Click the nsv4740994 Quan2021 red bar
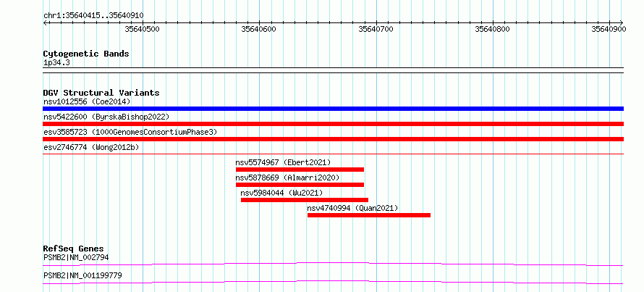 coord(369,215)
